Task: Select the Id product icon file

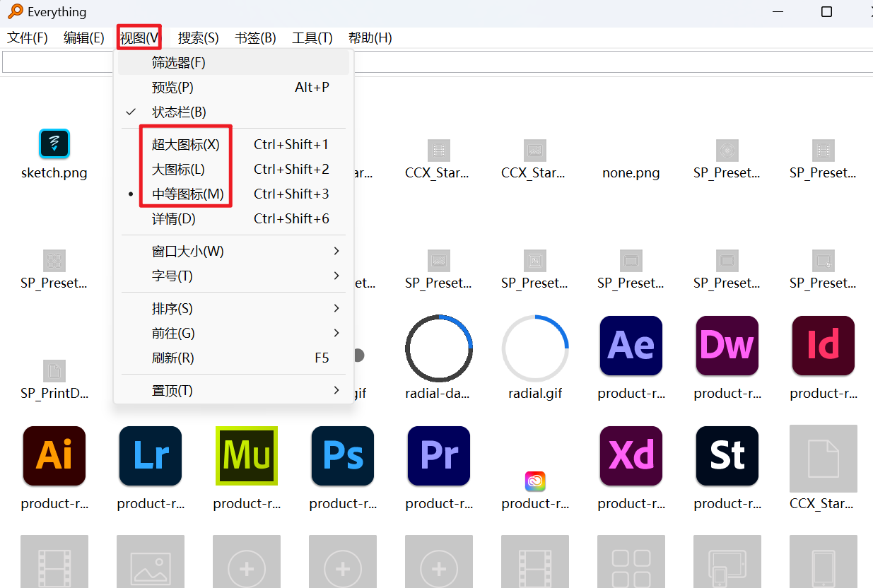Action: (824, 346)
